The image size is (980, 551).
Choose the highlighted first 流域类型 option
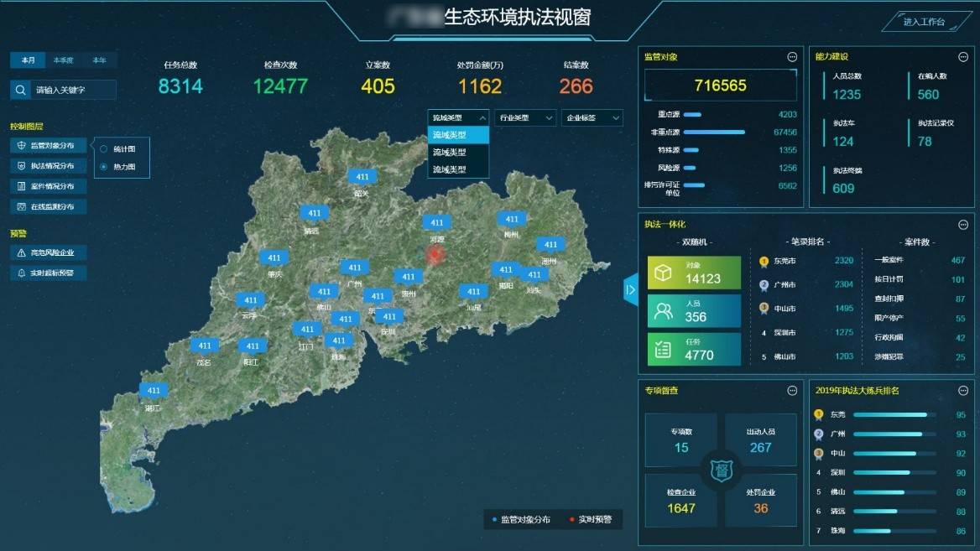point(458,135)
